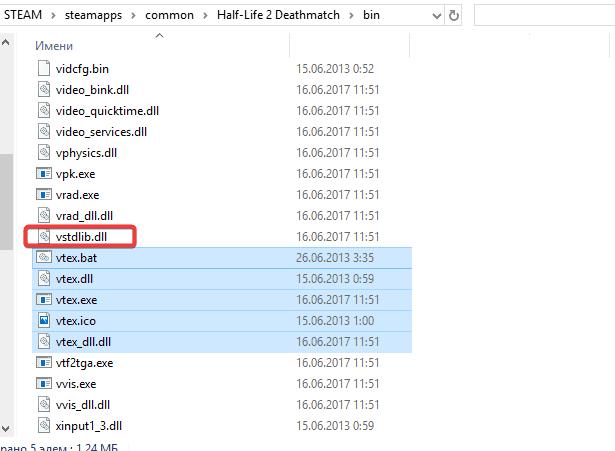
Task: Select the file name vtf2tga.exe
Action: [x=84, y=363]
